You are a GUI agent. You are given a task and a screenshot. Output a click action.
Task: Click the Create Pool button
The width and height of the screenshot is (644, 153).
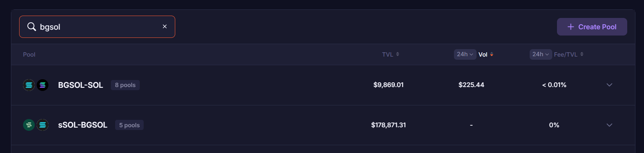592,27
